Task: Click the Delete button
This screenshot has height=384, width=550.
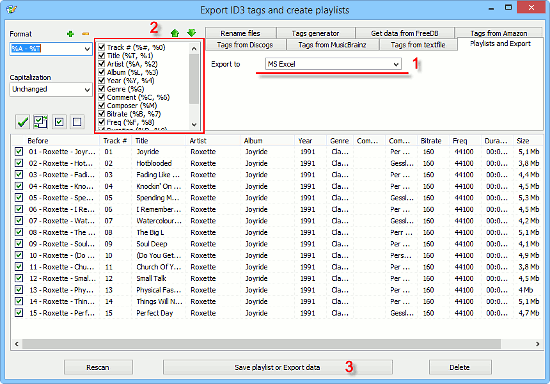Action: 460,367
